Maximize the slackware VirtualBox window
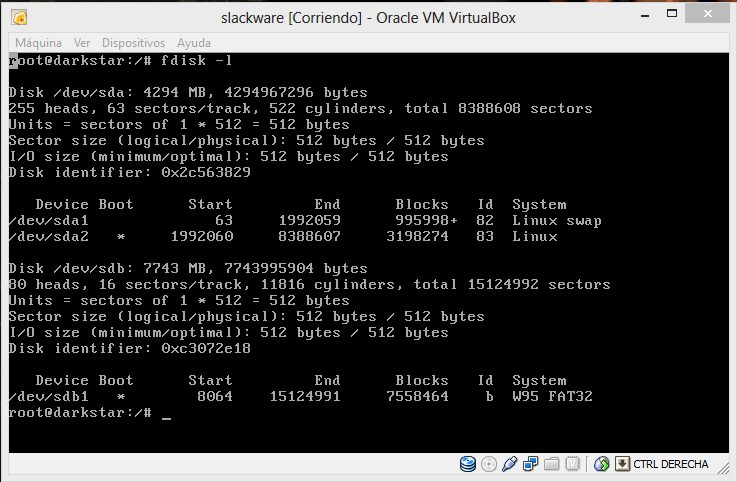This screenshot has width=737, height=482. [672, 14]
